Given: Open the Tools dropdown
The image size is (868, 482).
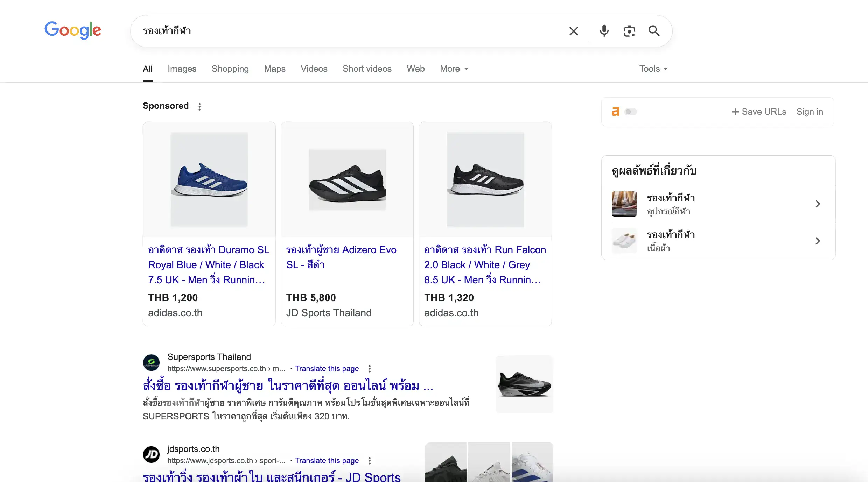Looking at the screenshot, I should click(652, 69).
